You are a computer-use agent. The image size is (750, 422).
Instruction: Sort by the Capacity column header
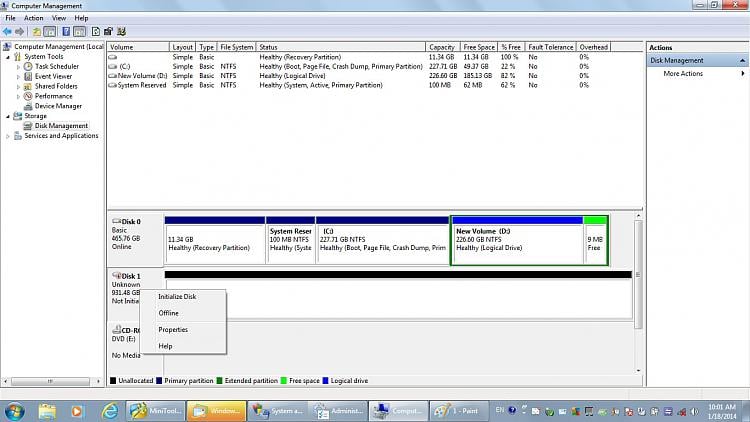[x=442, y=47]
